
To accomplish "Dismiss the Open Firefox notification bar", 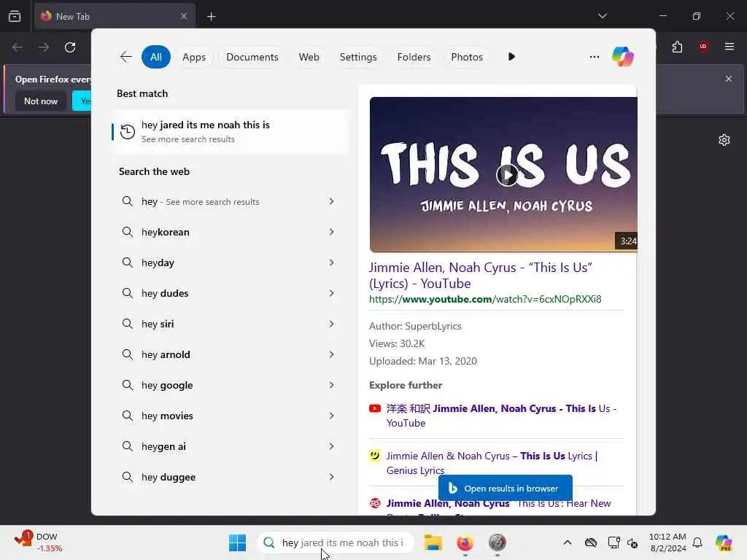I will 729,79.
